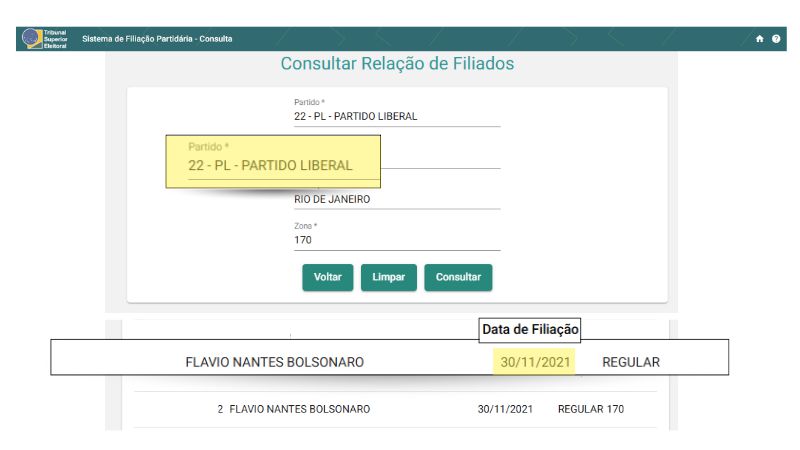Click the Voltar button
Screen dimensions: 800x450
(328, 277)
